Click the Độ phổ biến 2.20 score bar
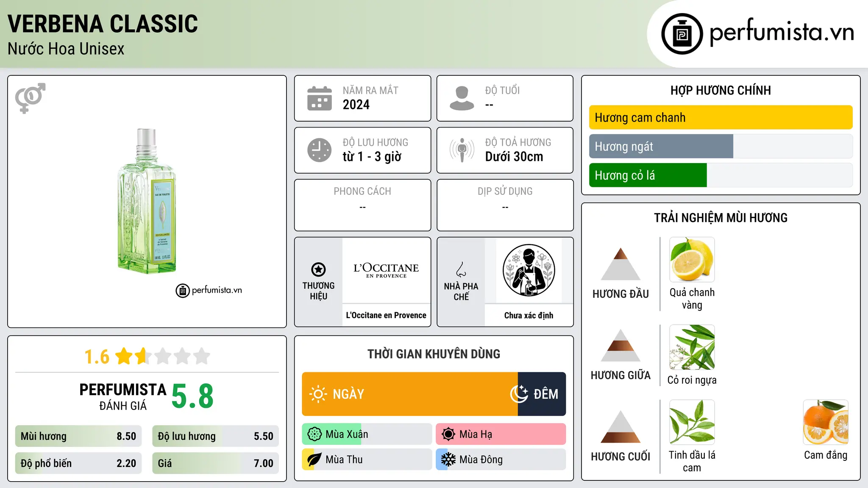 (x=78, y=463)
